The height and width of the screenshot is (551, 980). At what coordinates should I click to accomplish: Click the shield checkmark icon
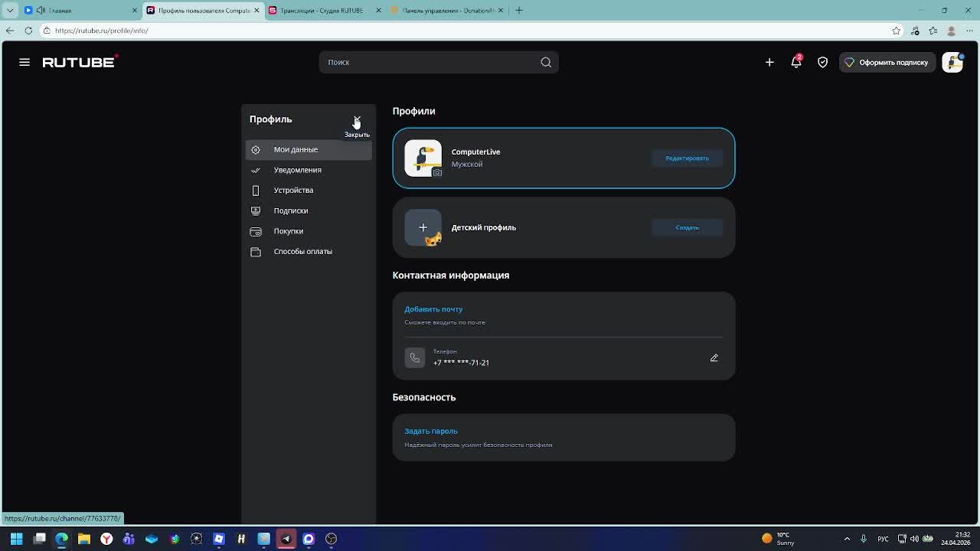click(x=822, y=62)
